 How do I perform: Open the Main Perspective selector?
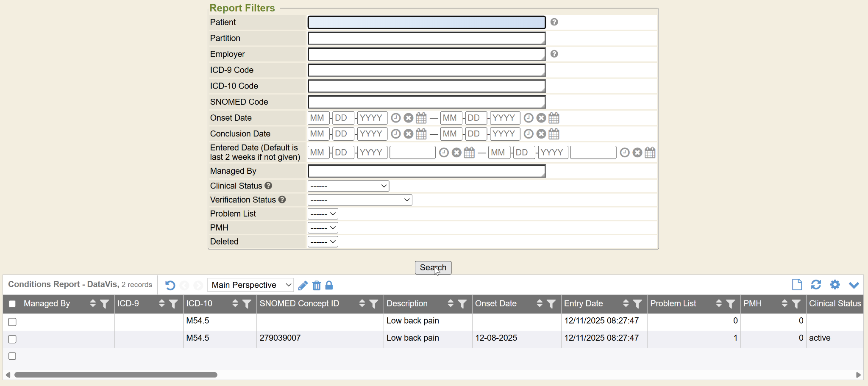(250, 285)
